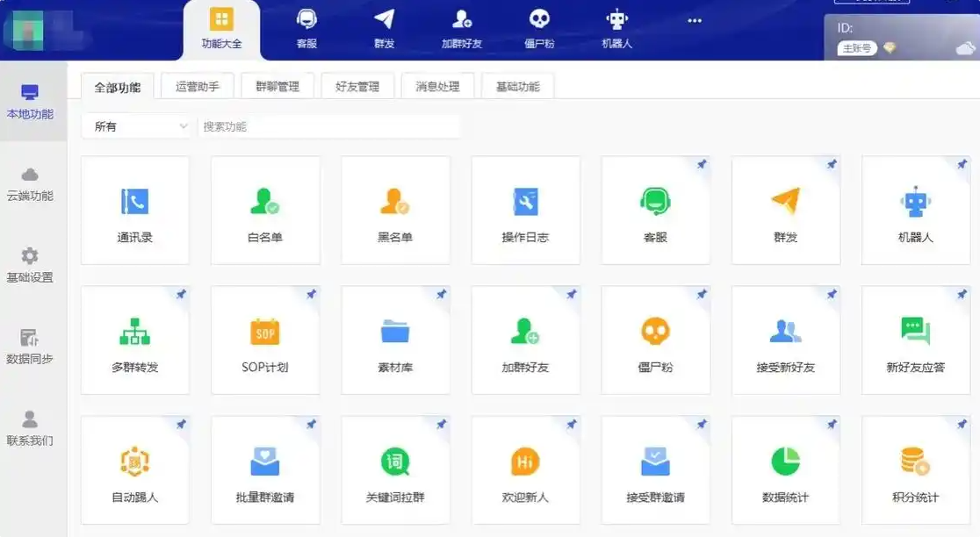The width and height of the screenshot is (980, 537).
Task: Open the more options ellipsis in top bar
Action: pos(695,20)
